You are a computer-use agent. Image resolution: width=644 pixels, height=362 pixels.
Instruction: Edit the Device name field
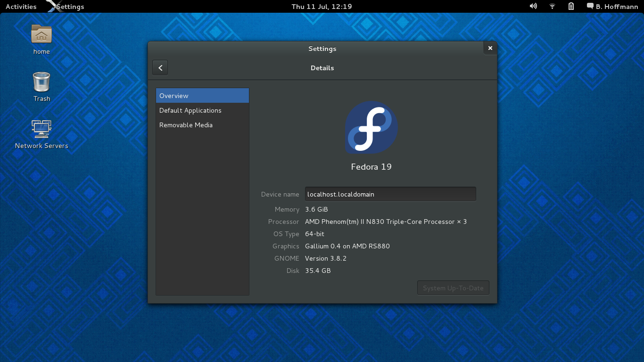click(390, 194)
